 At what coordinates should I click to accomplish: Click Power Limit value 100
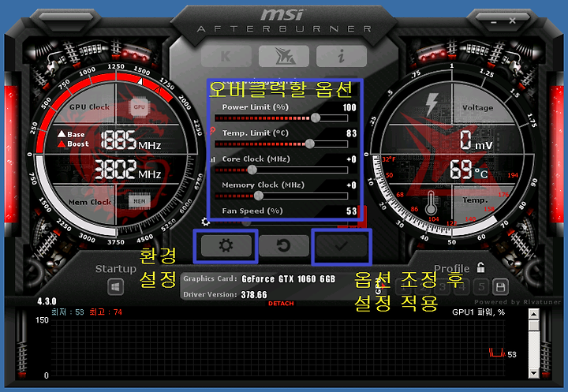[x=349, y=107]
